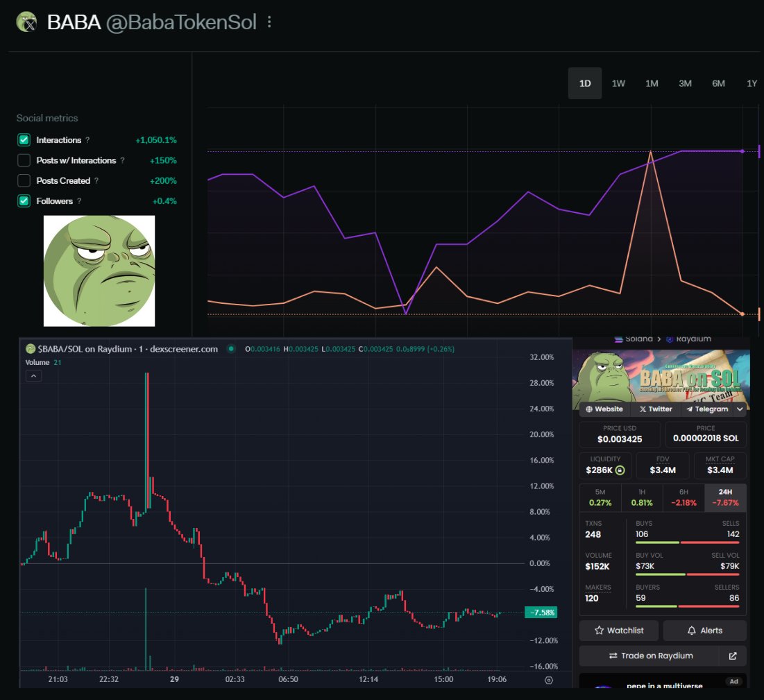Viewport: 764px width, 700px height.
Task: Click the help icon next to Posts Created
Action: click(96, 181)
